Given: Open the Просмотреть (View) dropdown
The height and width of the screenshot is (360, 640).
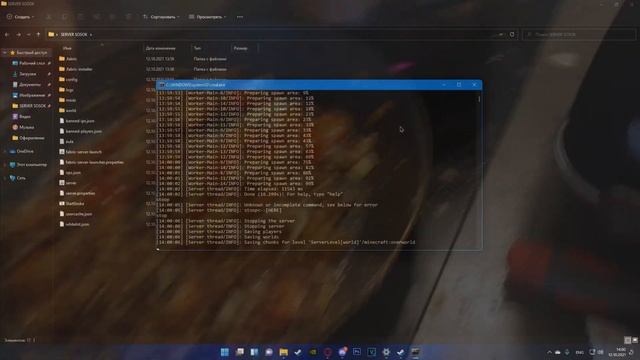Looking at the screenshot, I should pos(207,17).
